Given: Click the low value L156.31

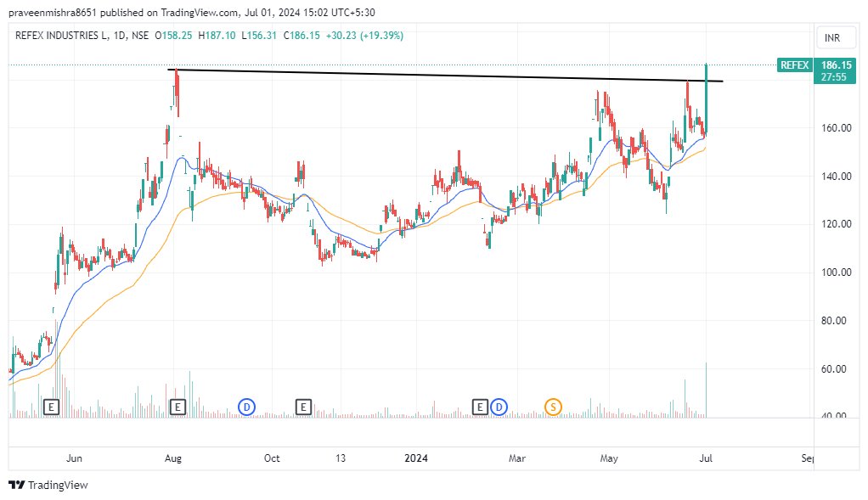Looking at the screenshot, I should click(x=259, y=36).
